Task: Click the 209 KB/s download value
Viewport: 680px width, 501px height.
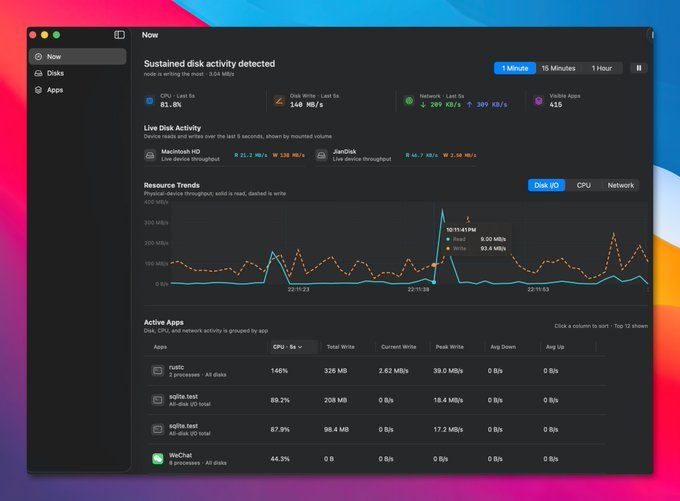Action: [x=445, y=105]
